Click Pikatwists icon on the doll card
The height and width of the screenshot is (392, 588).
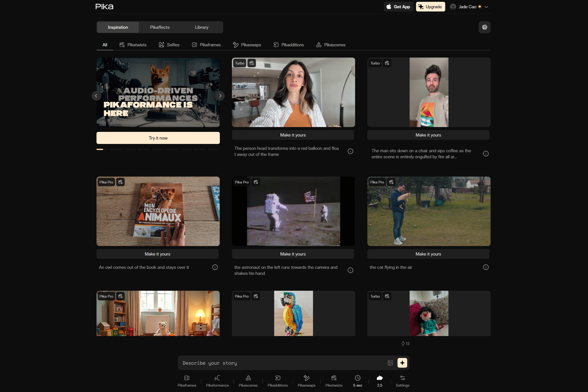pyautogui.click(x=387, y=296)
